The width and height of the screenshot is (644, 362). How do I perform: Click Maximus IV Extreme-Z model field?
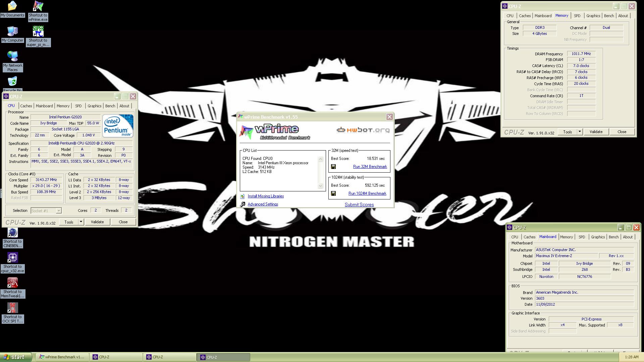point(566,256)
